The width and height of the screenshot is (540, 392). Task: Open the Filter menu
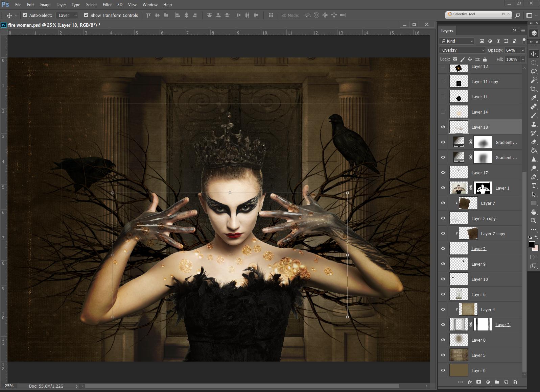pos(107,5)
